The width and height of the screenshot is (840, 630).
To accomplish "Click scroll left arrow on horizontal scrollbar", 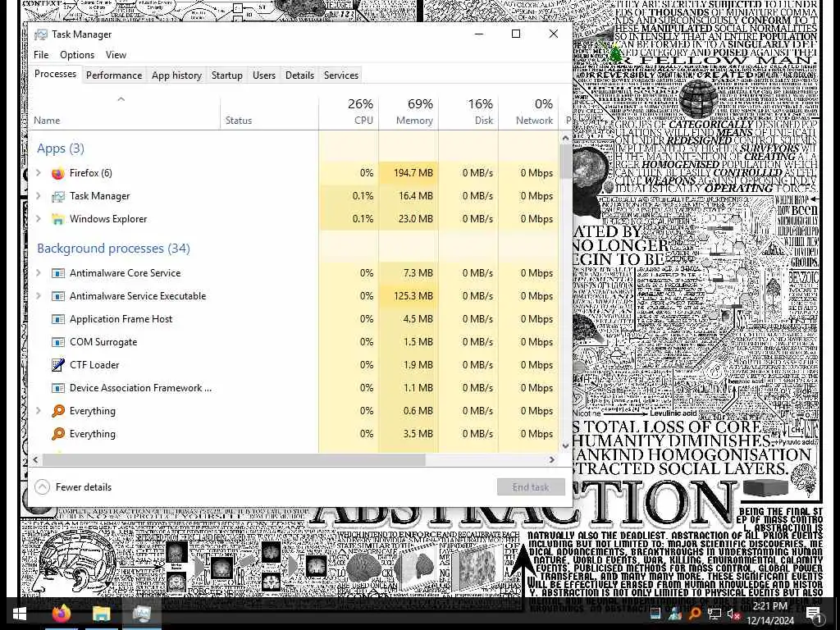I will point(36,459).
